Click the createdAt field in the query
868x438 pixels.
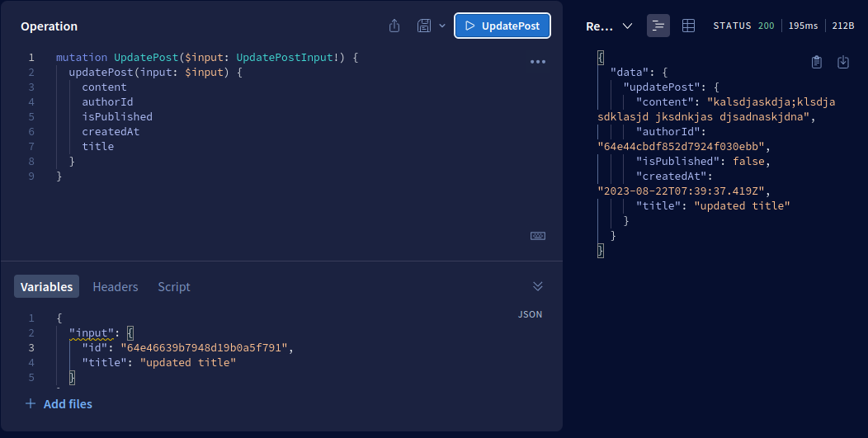111,132
